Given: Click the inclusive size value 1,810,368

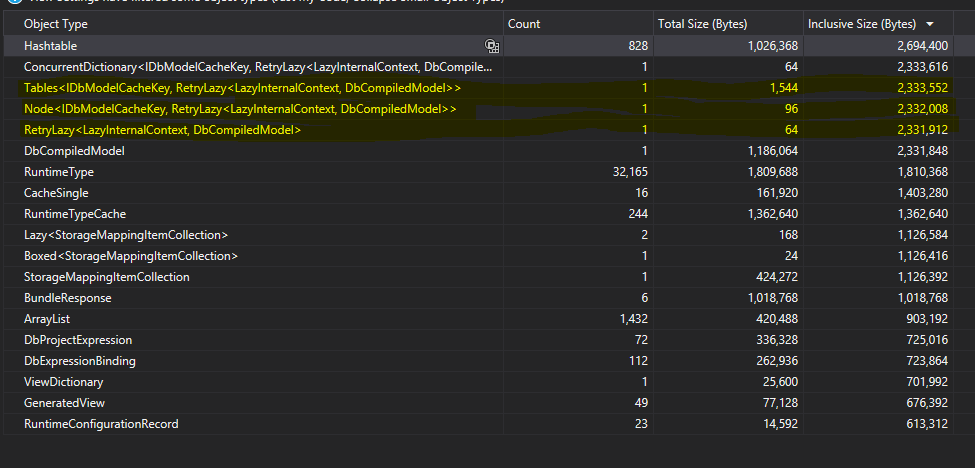Looking at the screenshot, I should [923, 172].
